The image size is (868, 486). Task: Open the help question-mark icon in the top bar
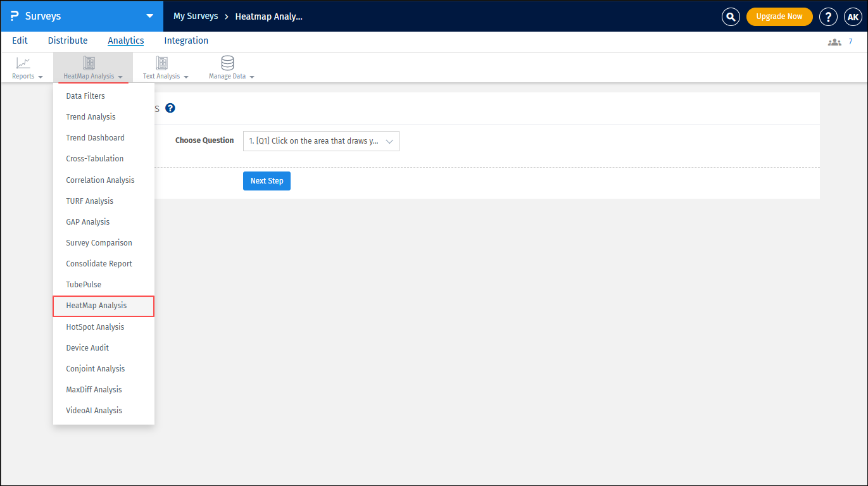tap(828, 16)
